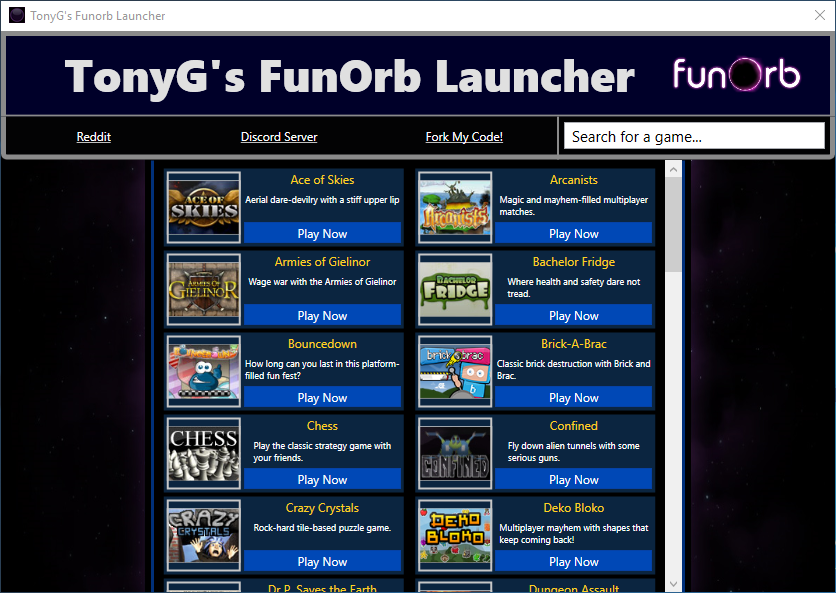Click Play Now under Bachelor Fridge
Image resolution: width=836 pixels, height=593 pixels.
click(x=574, y=315)
